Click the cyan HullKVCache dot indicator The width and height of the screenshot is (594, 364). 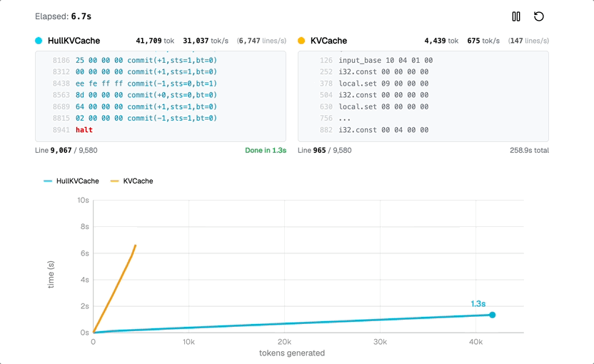click(39, 41)
